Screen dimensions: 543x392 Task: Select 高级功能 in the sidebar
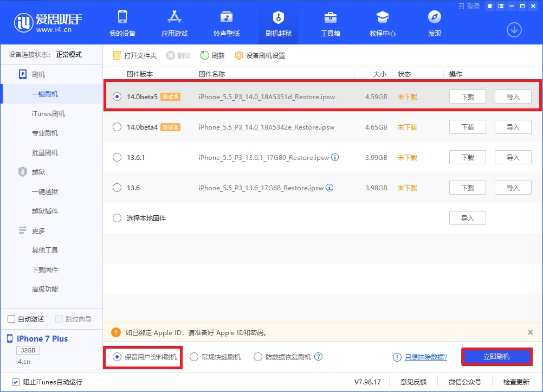pos(45,289)
